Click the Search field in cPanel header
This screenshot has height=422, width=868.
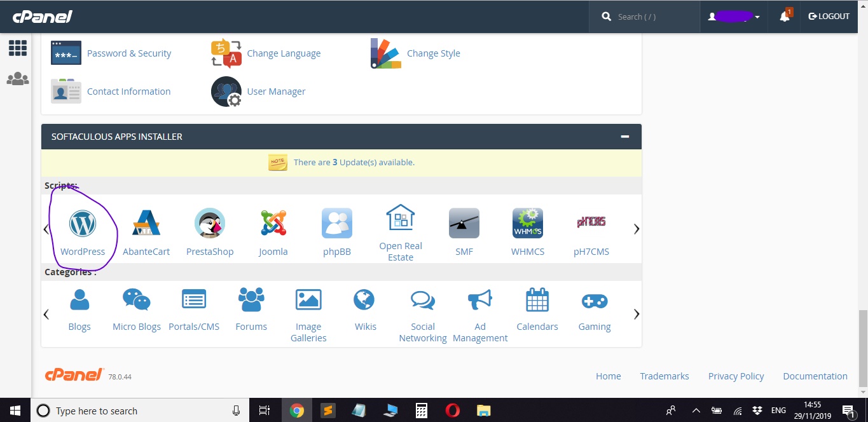tap(644, 17)
